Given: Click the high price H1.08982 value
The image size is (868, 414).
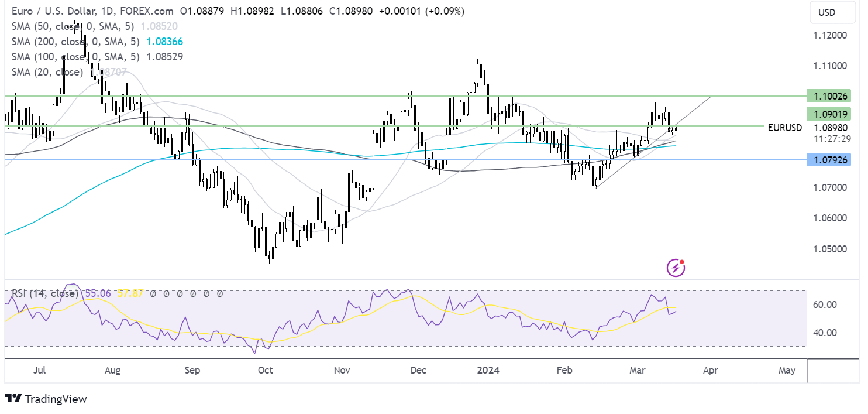Looking at the screenshot, I should click(252, 11).
